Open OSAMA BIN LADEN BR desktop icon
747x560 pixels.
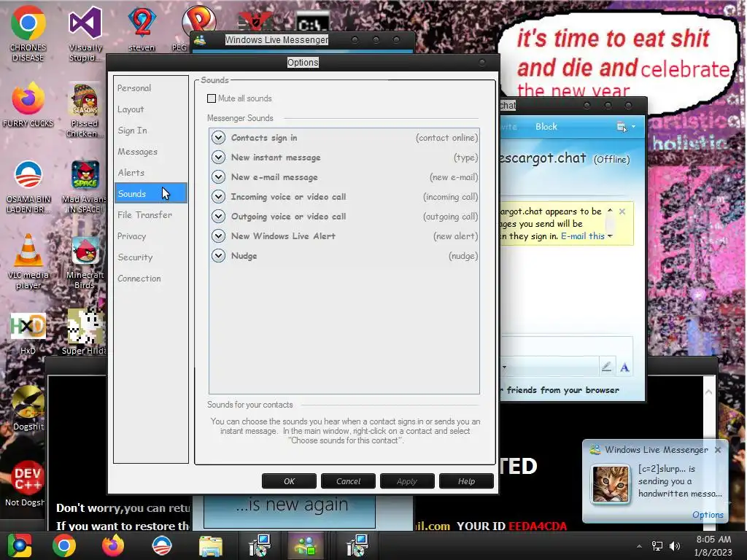coord(28,187)
